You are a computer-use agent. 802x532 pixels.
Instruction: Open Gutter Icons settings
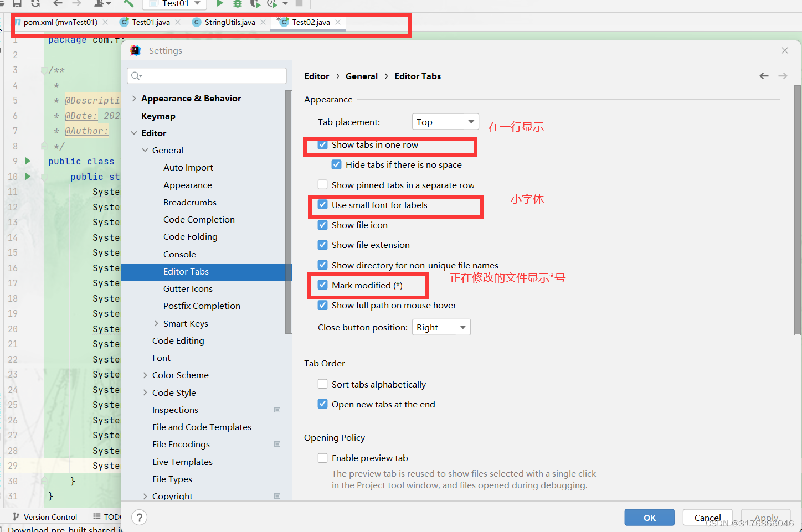(188, 288)
